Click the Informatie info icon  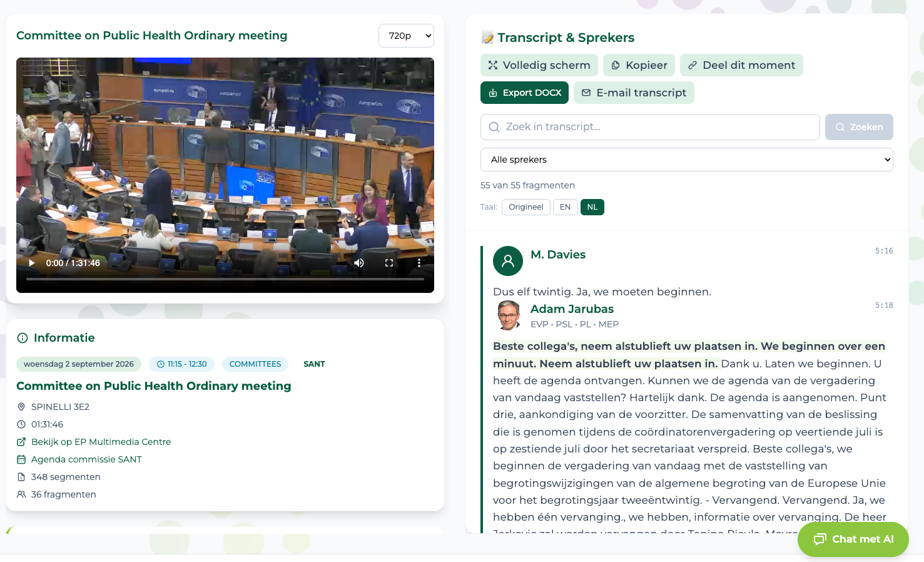click(x=23, y=338)
